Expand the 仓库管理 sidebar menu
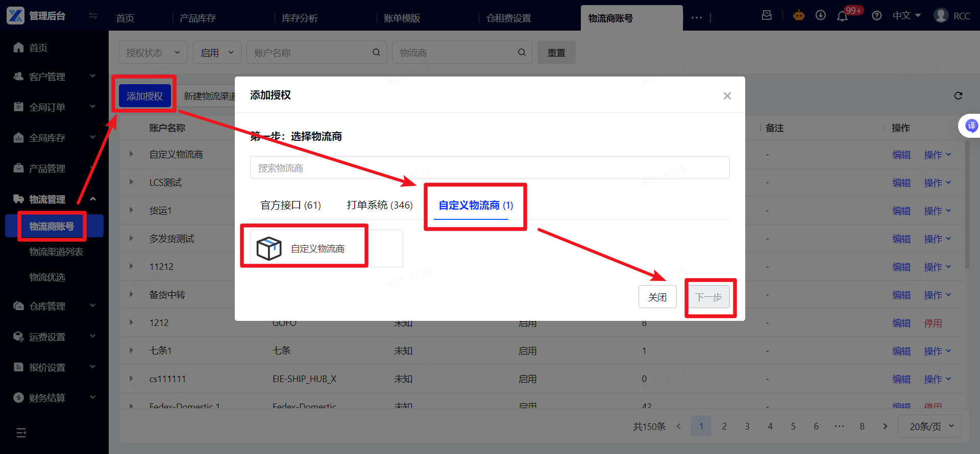This screenshot has height=454, width=980. click(54, 306)
